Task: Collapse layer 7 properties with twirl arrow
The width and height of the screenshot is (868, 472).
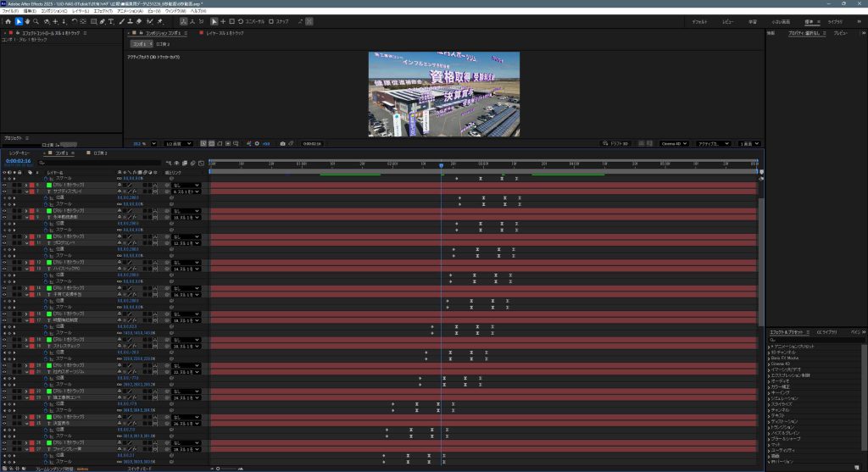Action: pyautogui.click(x=25, y=192)
